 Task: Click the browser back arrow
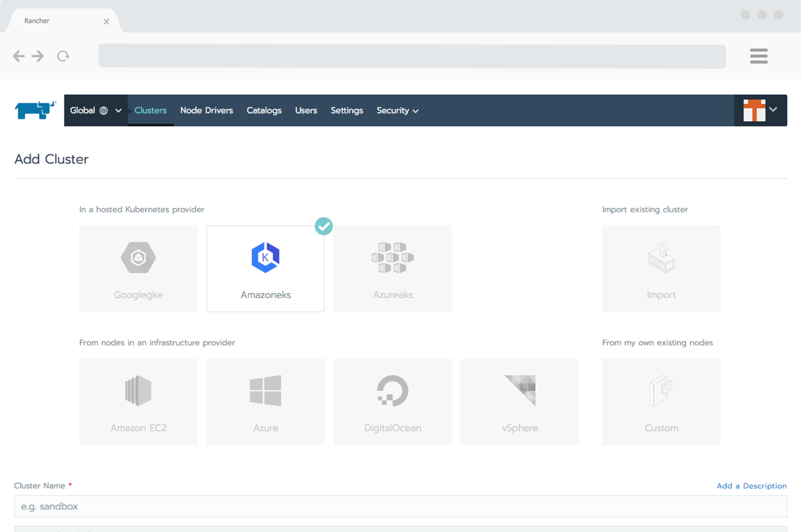[x=19, y=56]
